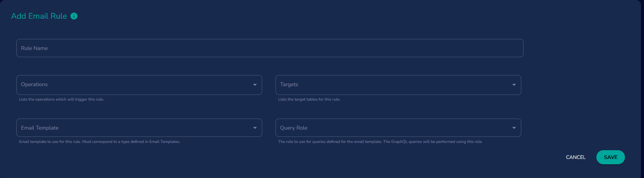Image resolution: width=644 pixels, height=178 pixels.
Task: Open the Operations dropdown field
Action: click(x=139, y=85)
